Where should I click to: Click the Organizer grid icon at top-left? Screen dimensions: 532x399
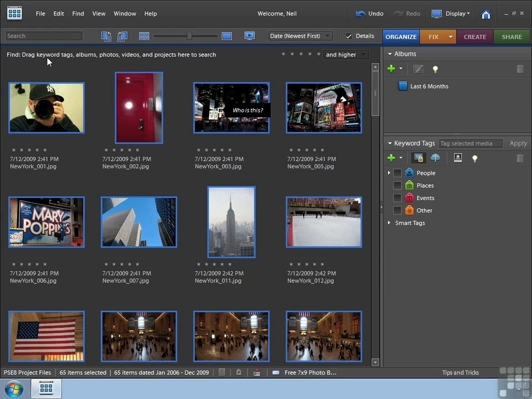[14, 13]
